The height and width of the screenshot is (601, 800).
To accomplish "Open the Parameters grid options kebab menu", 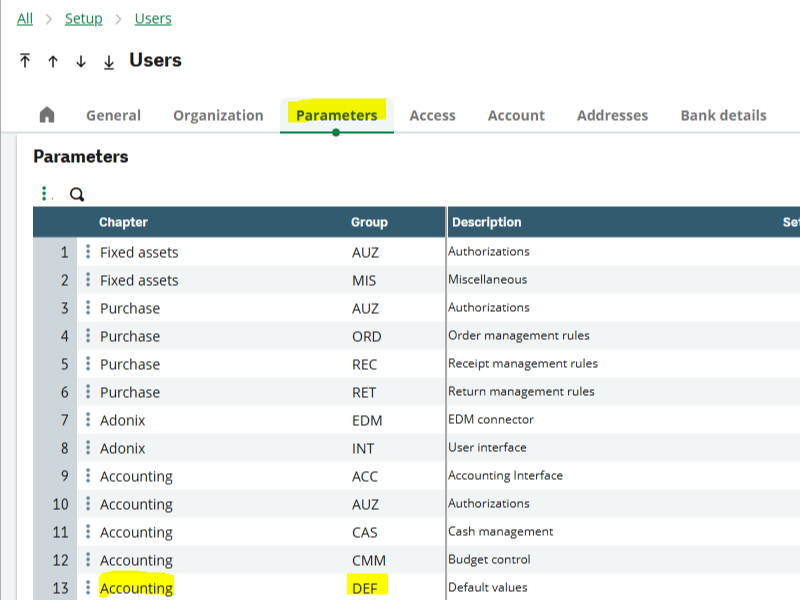I will tap(43, 191).
